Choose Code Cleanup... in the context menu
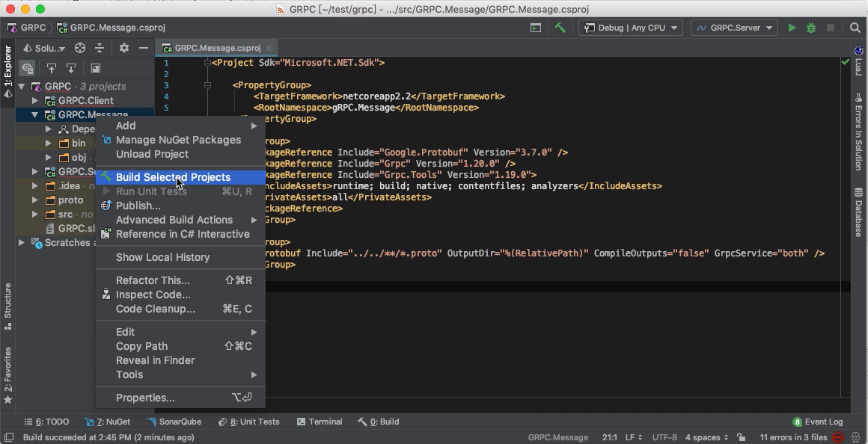Image resolution: width=868 pixels, height=444 pixels. point(180,309)
